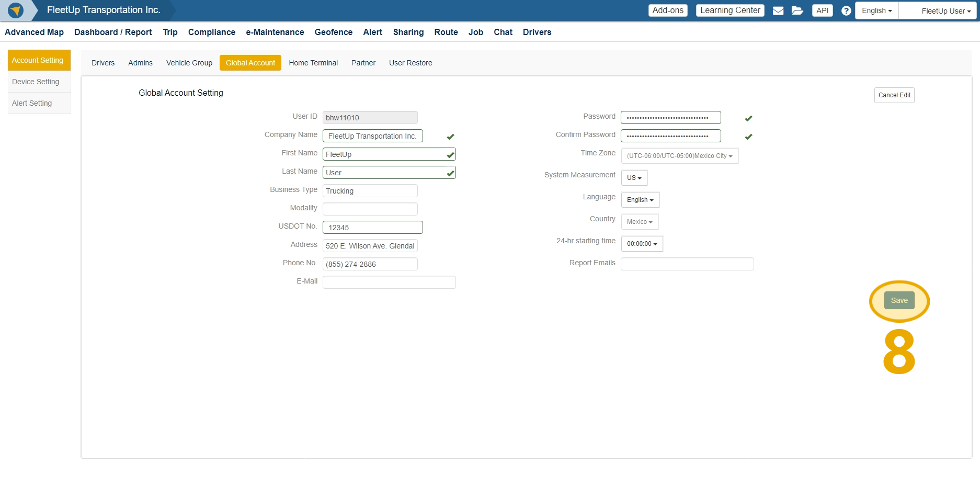Screen dimensions: 980x486
Task: Open the Advanced Map menu
Action: pos(35,32)
